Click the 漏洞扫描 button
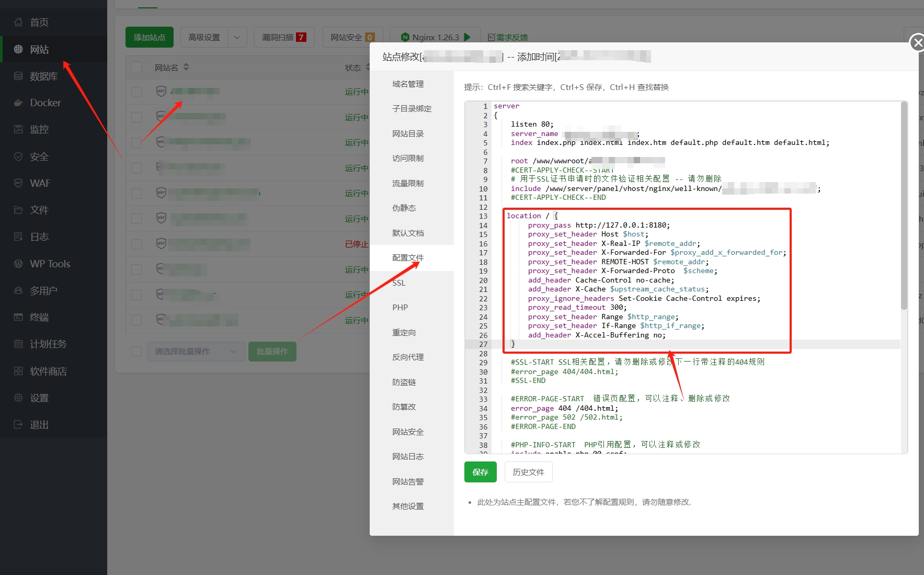The height and width of the screenshot is (575, 924). pos(284,37)
